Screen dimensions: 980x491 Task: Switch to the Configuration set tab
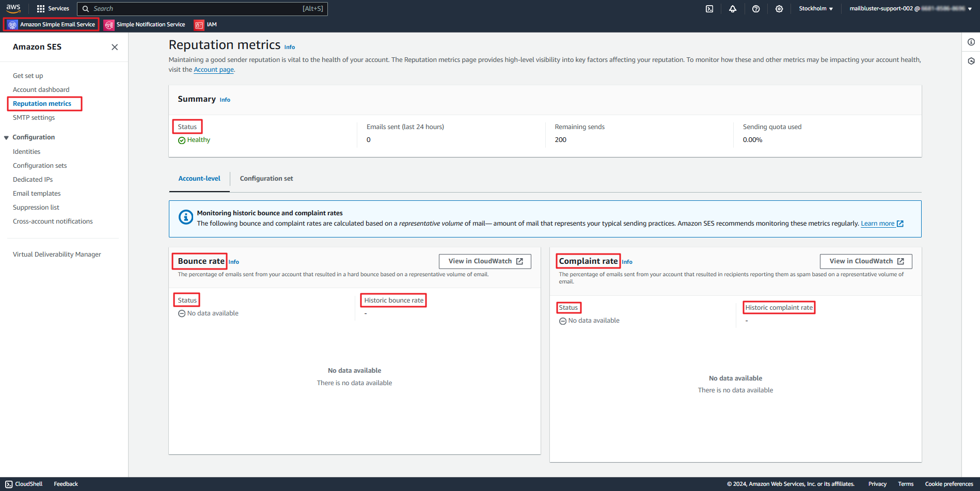coord(266,179)
